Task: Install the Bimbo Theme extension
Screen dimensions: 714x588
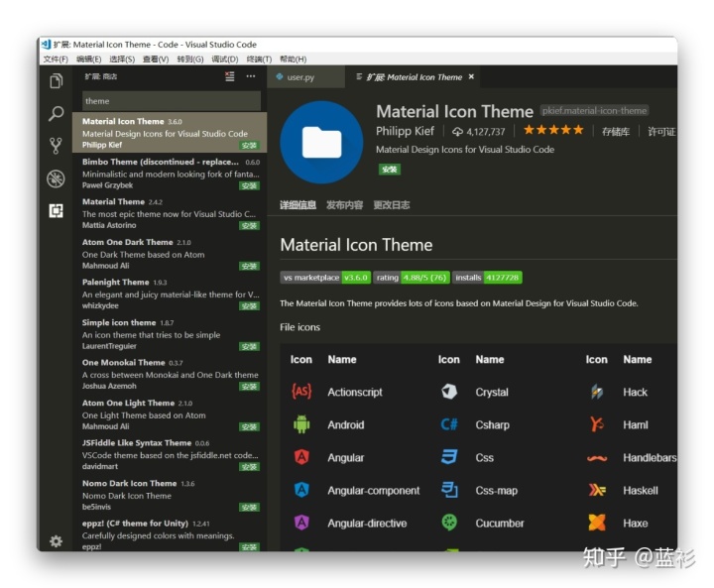Action: [249, 185]
